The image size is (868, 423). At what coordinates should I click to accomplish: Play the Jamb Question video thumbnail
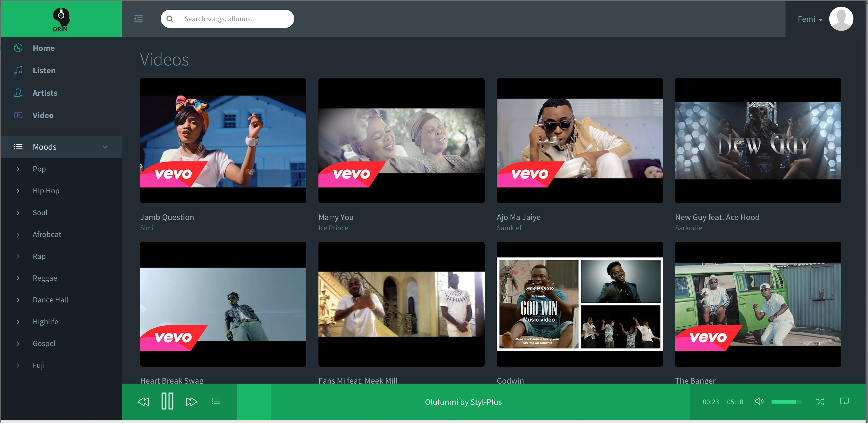pyautogui.click(x=223, y=140)
